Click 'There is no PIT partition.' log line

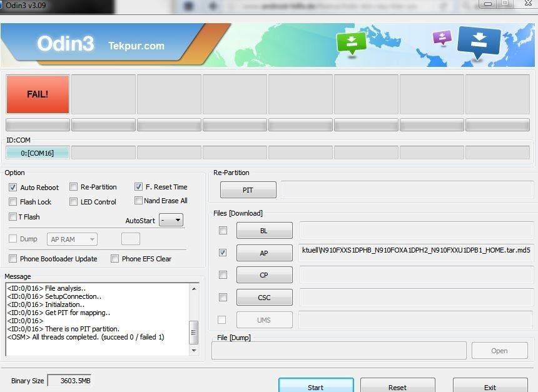point(63,329)
